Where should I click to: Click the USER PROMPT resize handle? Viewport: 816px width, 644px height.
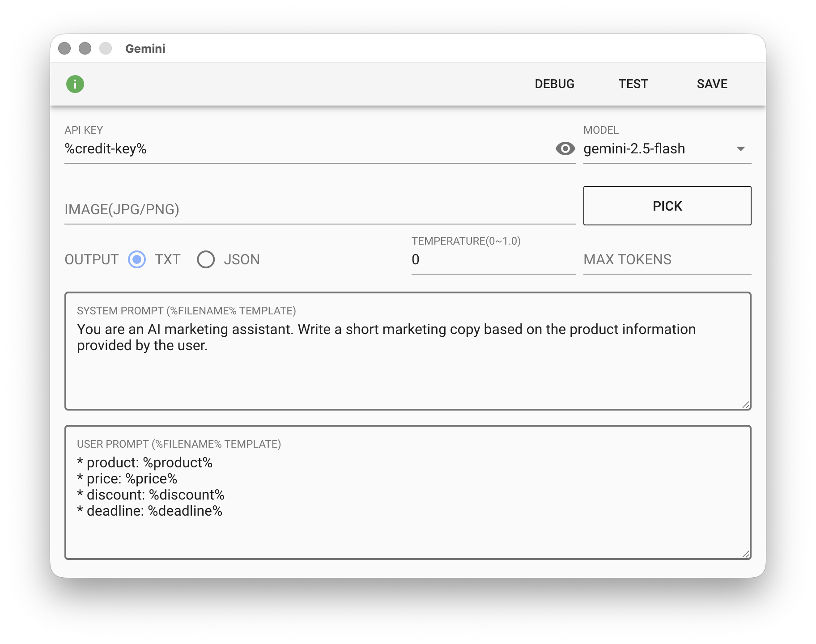(745, 554)
